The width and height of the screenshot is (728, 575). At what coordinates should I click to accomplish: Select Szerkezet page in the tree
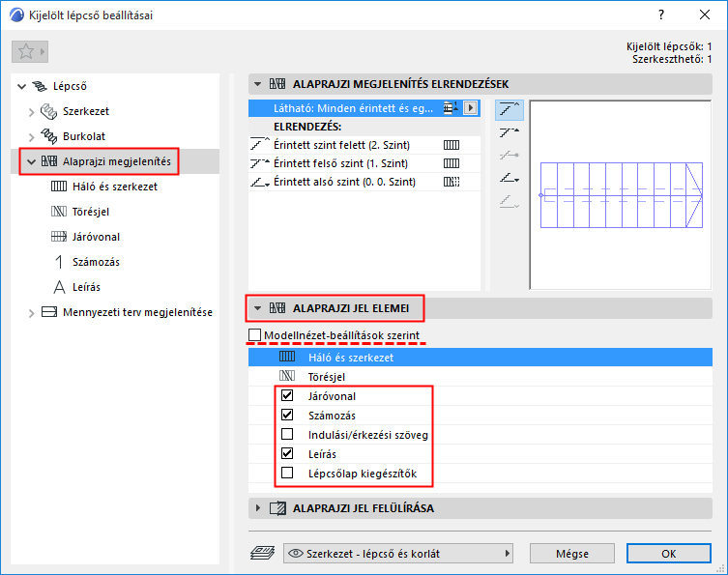(x=86, y=111)
